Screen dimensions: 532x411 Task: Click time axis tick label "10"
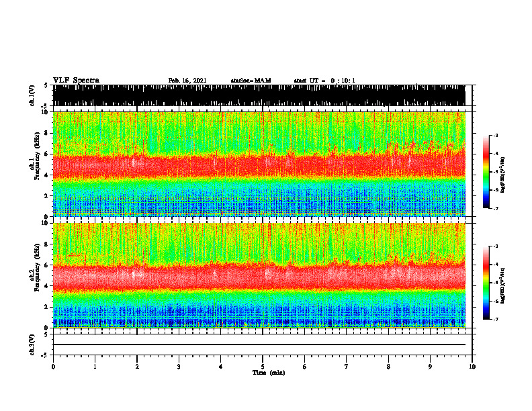472,367
